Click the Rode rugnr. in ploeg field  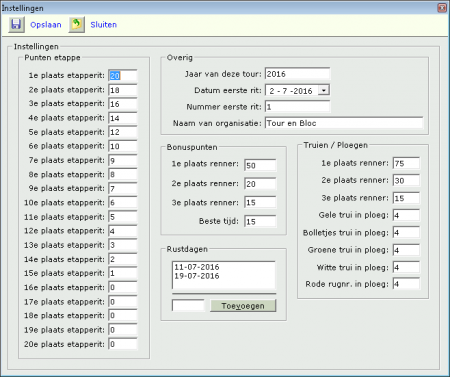406,284
